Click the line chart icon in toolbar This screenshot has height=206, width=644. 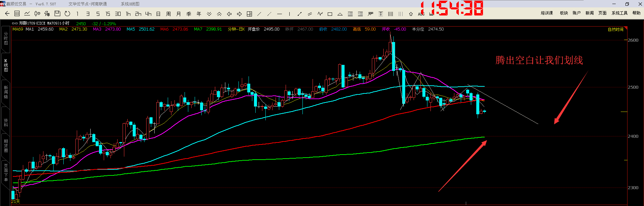27,14
